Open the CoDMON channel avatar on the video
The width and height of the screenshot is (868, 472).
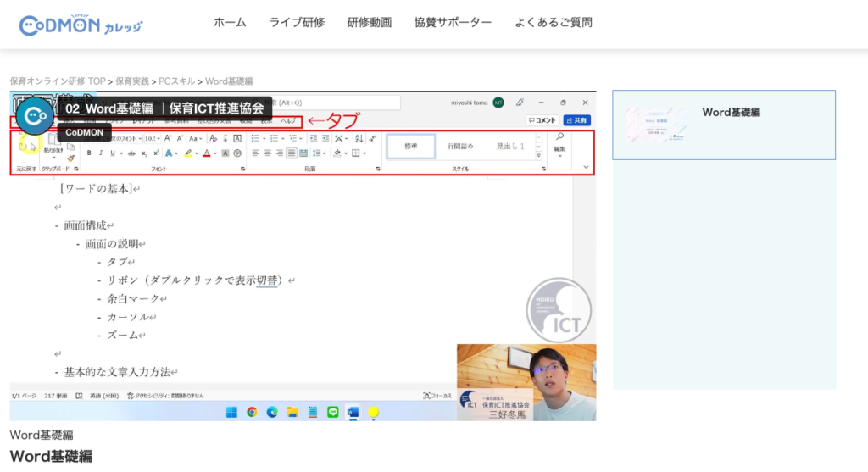point(35,115)
